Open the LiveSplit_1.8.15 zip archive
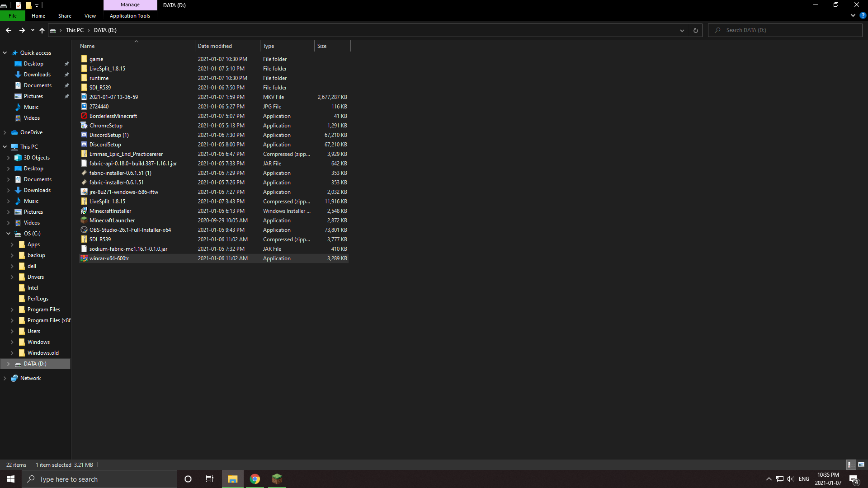This screenshot has width=868, height=488. click(107, 201)
